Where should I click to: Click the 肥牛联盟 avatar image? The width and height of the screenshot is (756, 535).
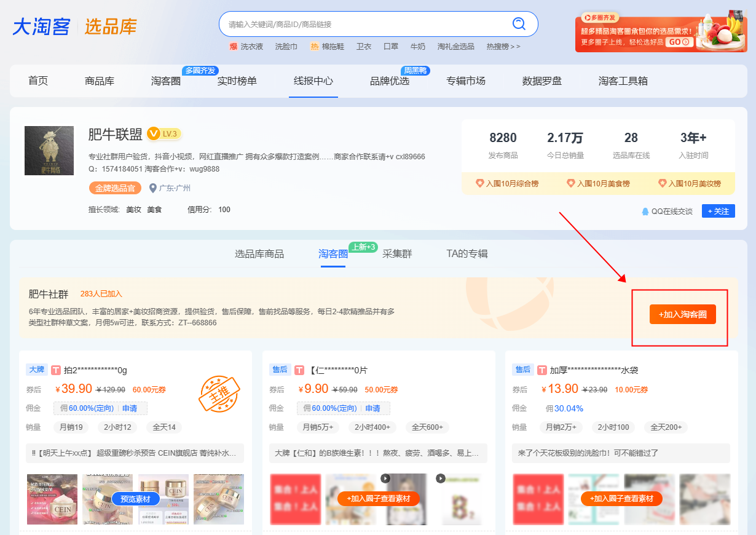tap(49, 151)
